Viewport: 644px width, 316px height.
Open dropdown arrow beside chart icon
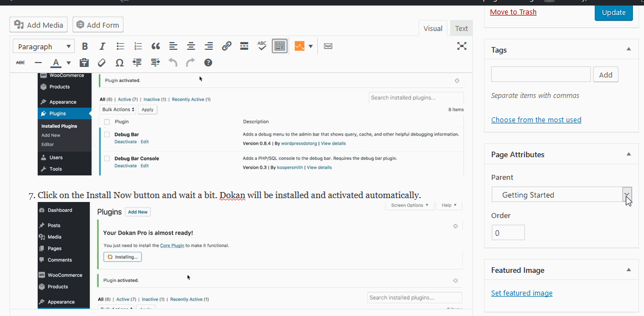click(x=311, y=46)
